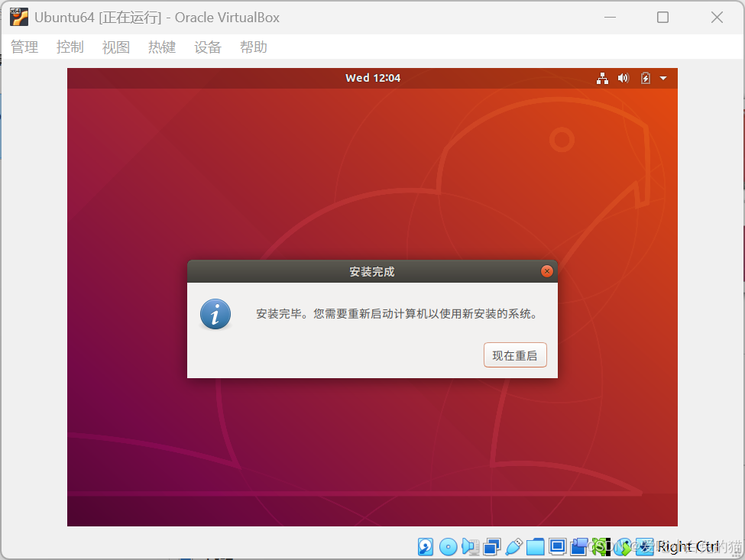Click the 现在重启 restart button
The height and width of the screenshot is (560, 745).
pyautogui.click(x=515, y=354)
